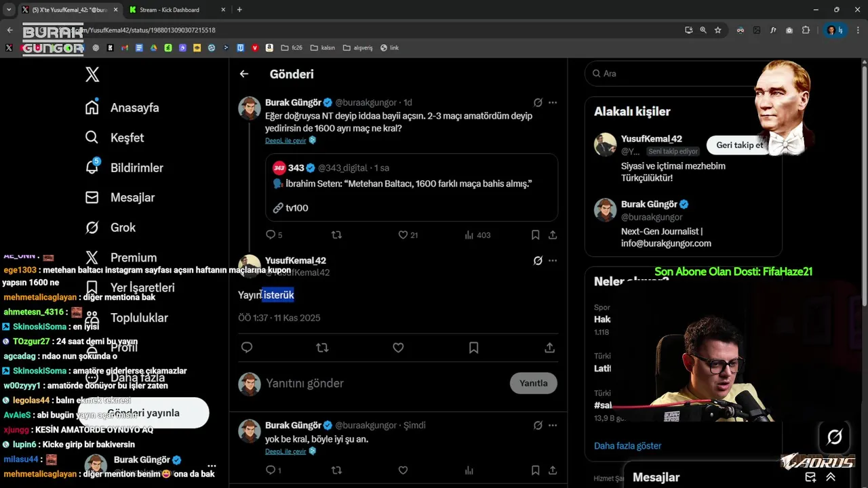Click the Yanıtla button
Image resolution: width=868 pixels, height=488 pixels.
[x=534, y=383]
